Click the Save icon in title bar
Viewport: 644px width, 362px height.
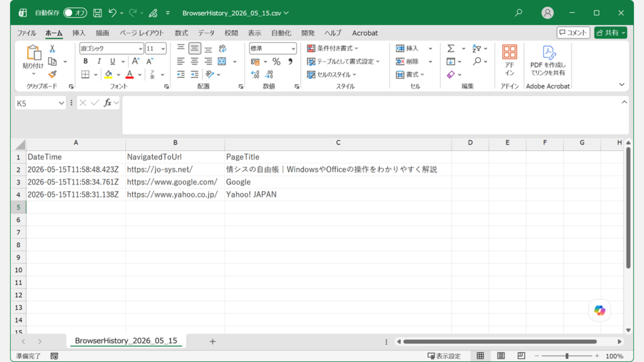pos(97,13)
